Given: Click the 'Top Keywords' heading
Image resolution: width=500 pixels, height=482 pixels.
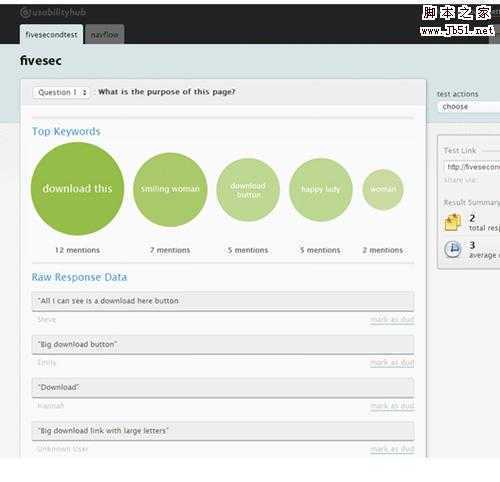Looking at the screenshot, I should (x=66, y=131).
